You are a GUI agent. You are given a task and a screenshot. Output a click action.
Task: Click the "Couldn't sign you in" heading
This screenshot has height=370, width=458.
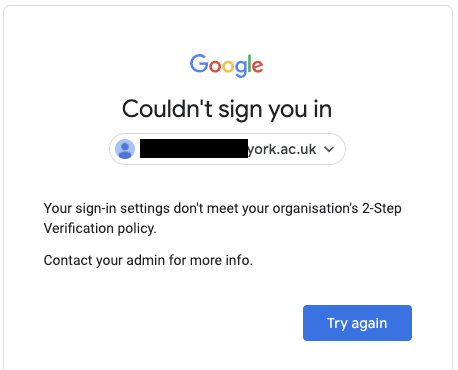tap(227, 109)
